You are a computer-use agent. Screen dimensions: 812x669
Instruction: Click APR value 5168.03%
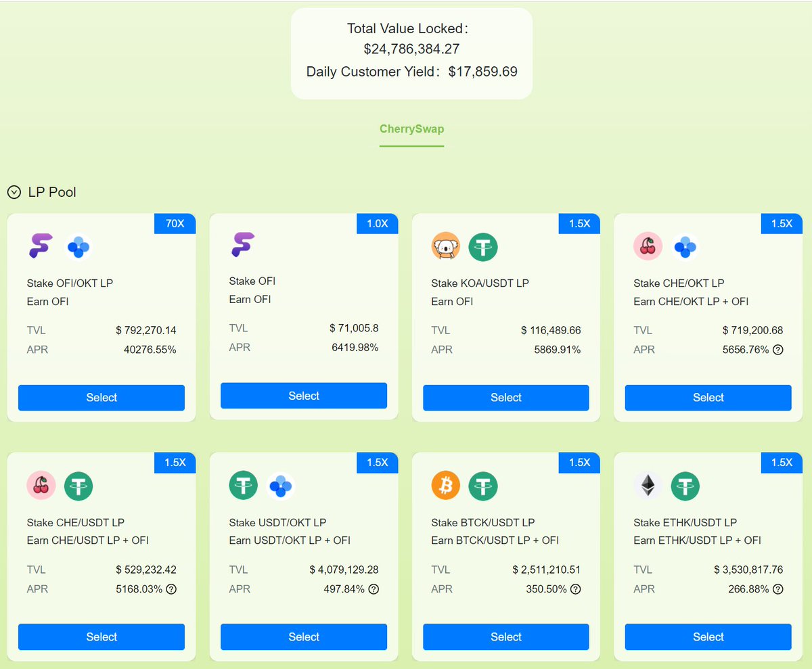(139, 589)
